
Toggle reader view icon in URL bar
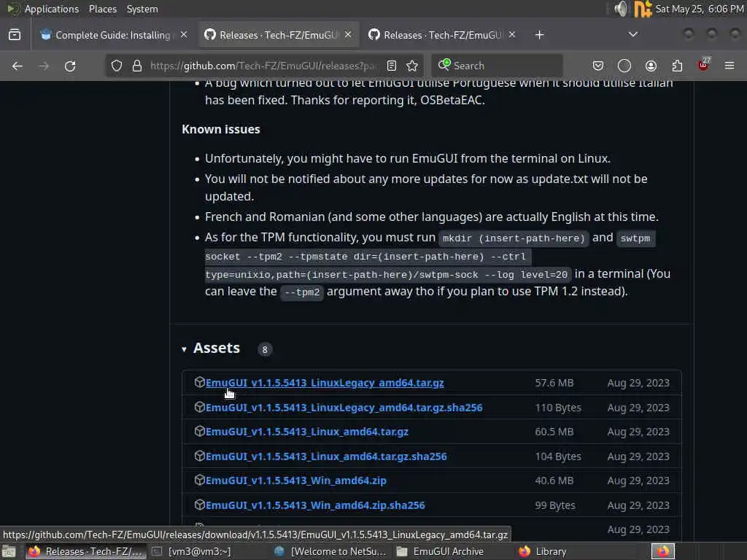pos(392,66)
